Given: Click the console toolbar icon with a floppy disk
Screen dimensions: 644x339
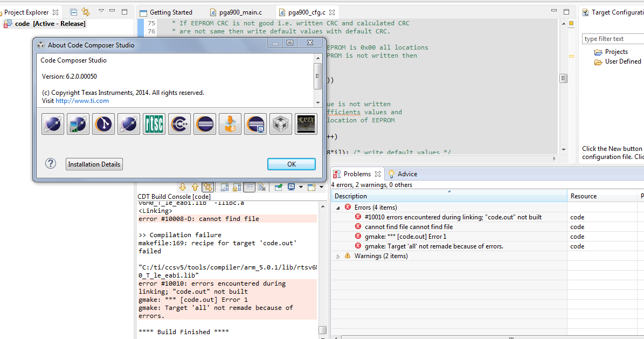Looking at the screenshot, I should tap(225, 188).
